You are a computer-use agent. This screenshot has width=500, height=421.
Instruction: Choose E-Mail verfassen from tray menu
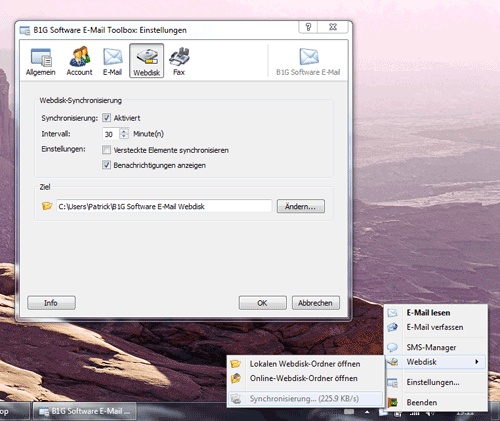click(x=436, y=327)
